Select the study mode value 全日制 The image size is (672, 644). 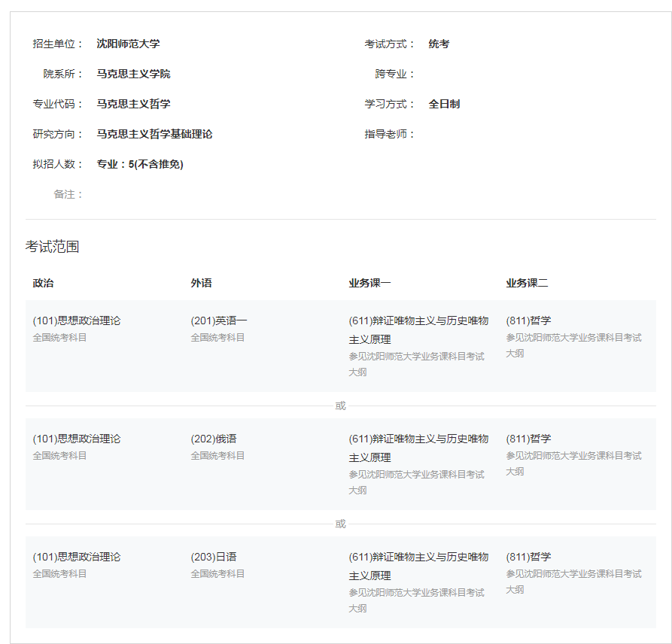point(444,104)
